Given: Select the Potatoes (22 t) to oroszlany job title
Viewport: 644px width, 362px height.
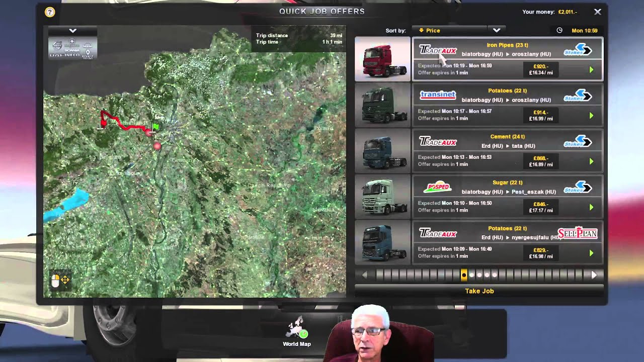Looking at the screenshot, I should [x=507, y=91].
